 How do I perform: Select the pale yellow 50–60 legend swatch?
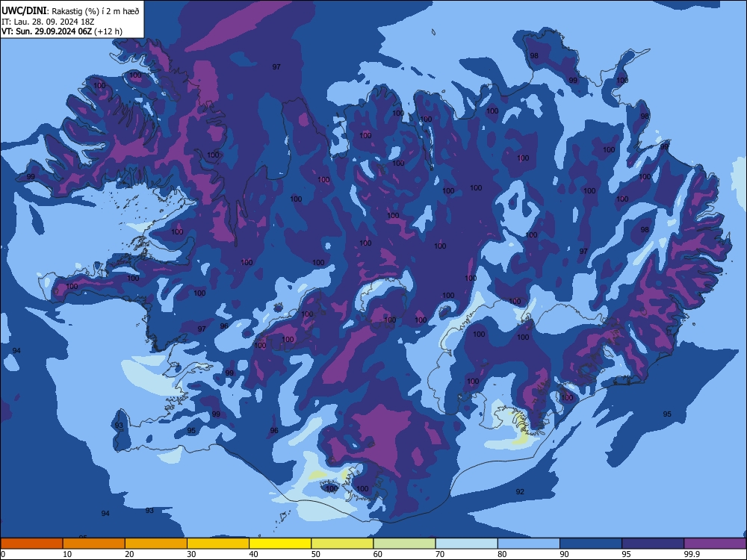(x=342, y=544)
